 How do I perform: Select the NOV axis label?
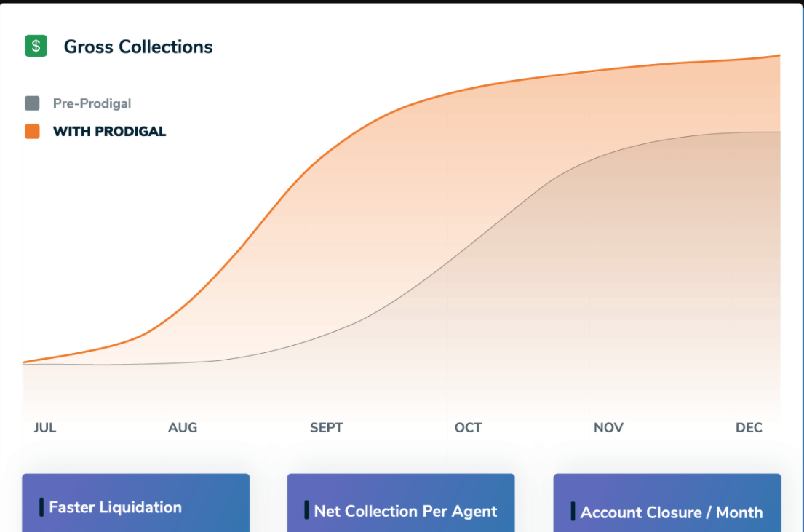[x=608, y=427]
